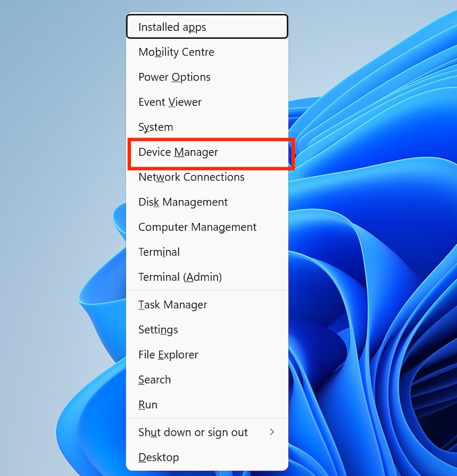Select Desktop to minimize all windows
The image size is (457, 476).
click(x=158, y=457)
